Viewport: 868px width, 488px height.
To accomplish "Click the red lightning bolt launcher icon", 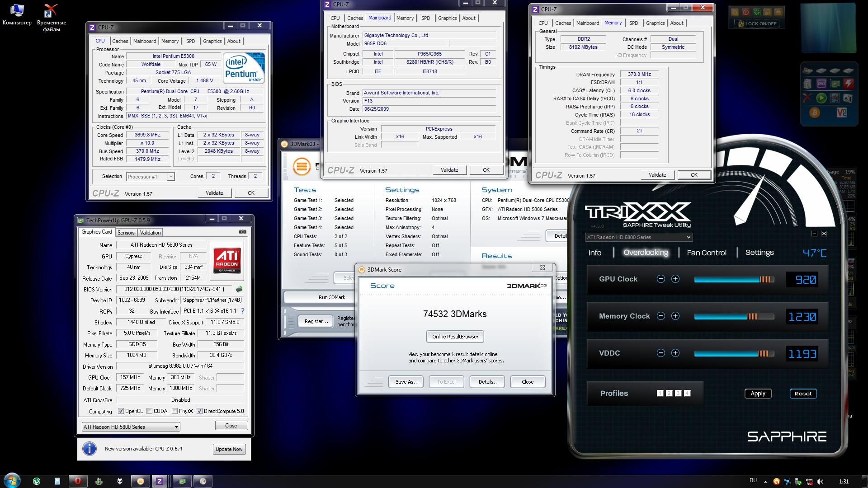I will 849,84.
